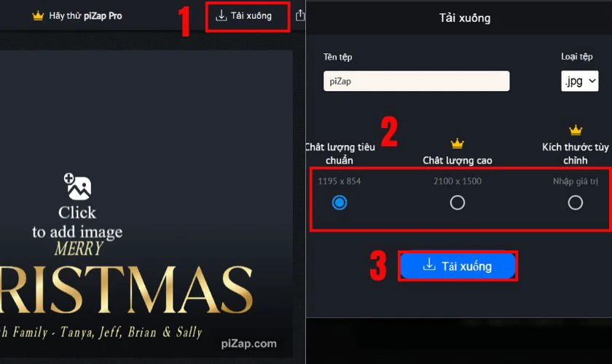This screenshot has width=612, height=364.
Task: Click the Chất lượng cao label
Action: [x=457, y=160]
